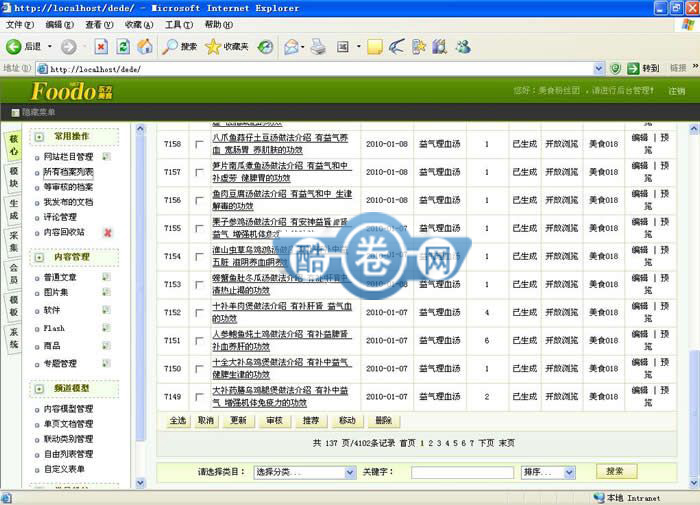The image size is (700, 505).
Task: Click the icon next to 图片集
Action: coord(106,292)
